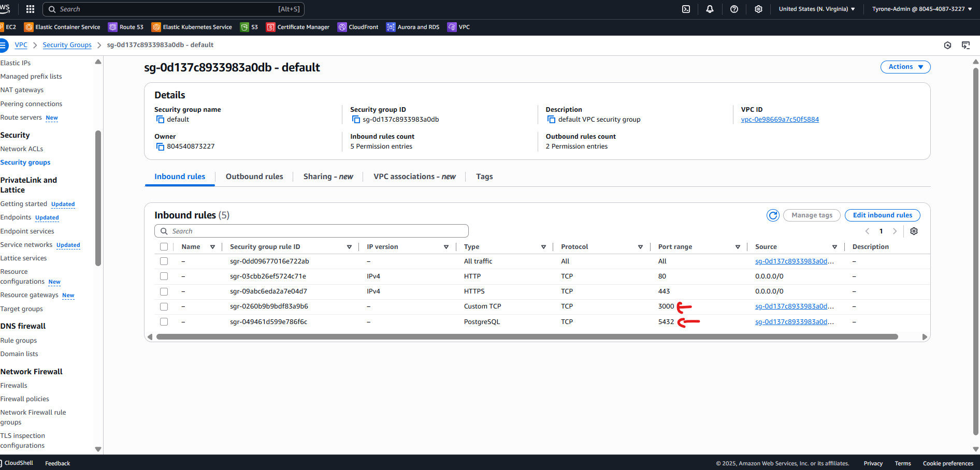Check the HTTP rule checkbox

coord(164,276)
